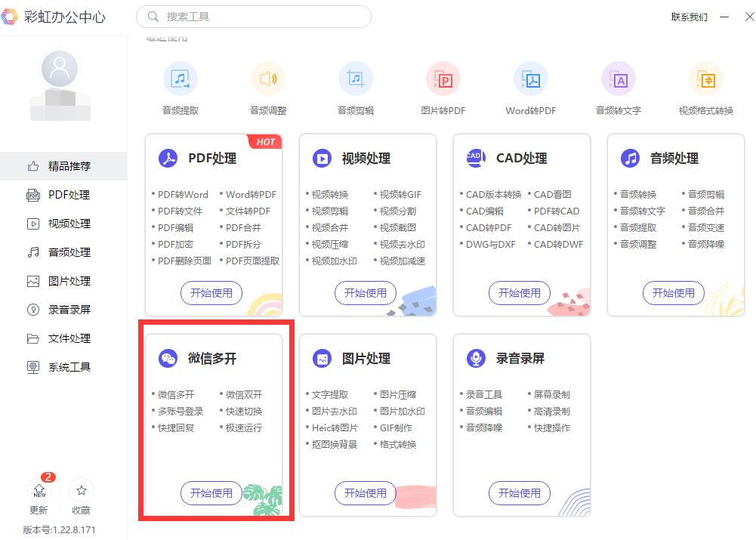Screen dimensions: 756x540
Task: Launch 音频剪辑 from the recently used row
Action: pos(355,78)
